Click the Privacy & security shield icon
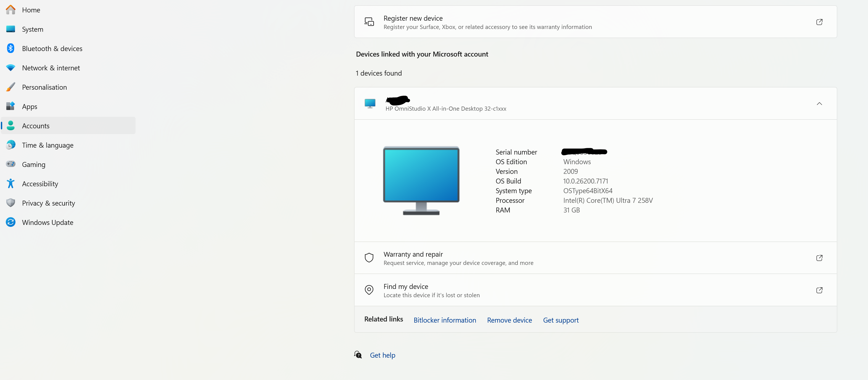This screenshot has width=868, height=380. pos(10,203)
